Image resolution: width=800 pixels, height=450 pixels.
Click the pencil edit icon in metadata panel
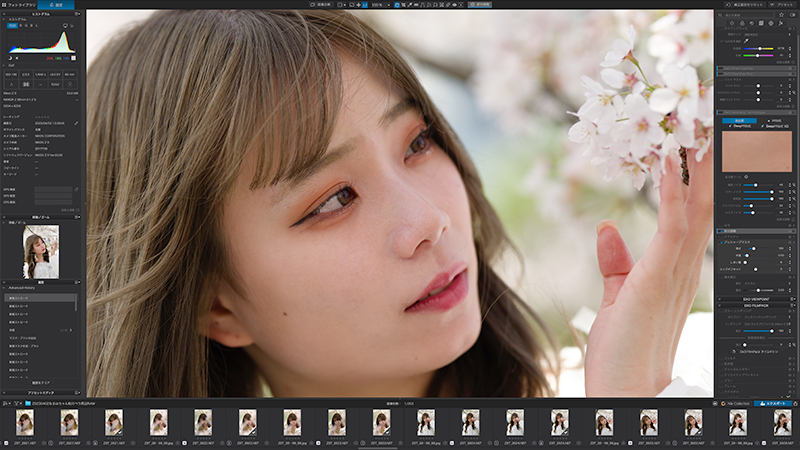pos(76,123)
